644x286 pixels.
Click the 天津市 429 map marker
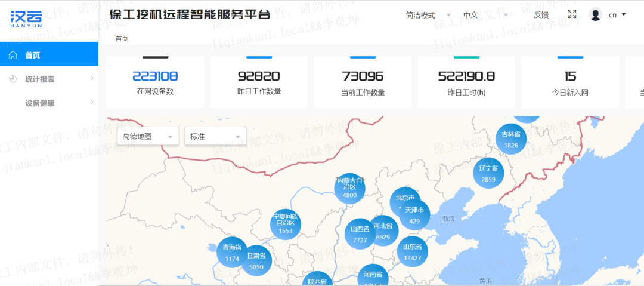(414, 215)
